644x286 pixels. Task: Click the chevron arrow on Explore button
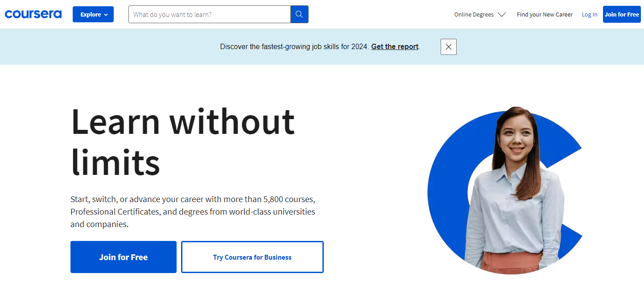coord(106,15)
